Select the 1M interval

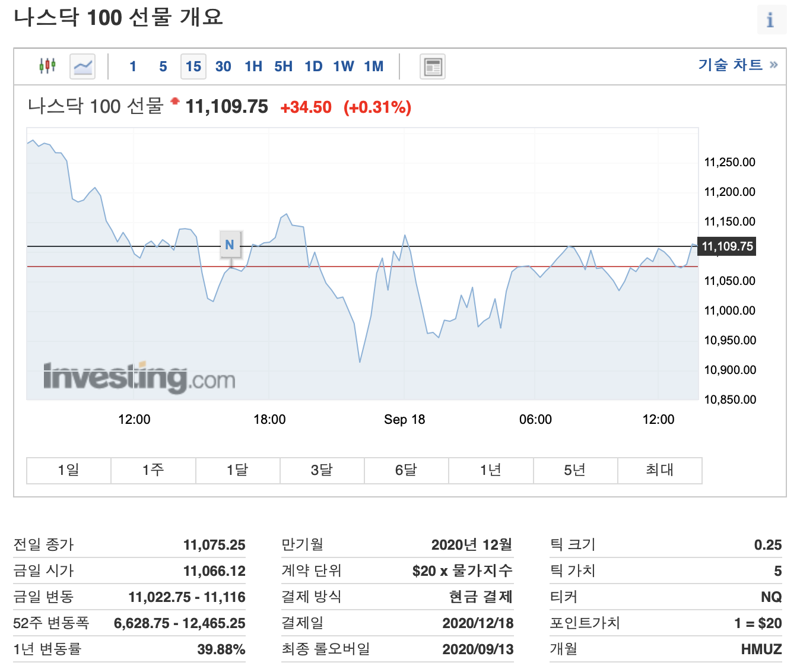(374, 66)
